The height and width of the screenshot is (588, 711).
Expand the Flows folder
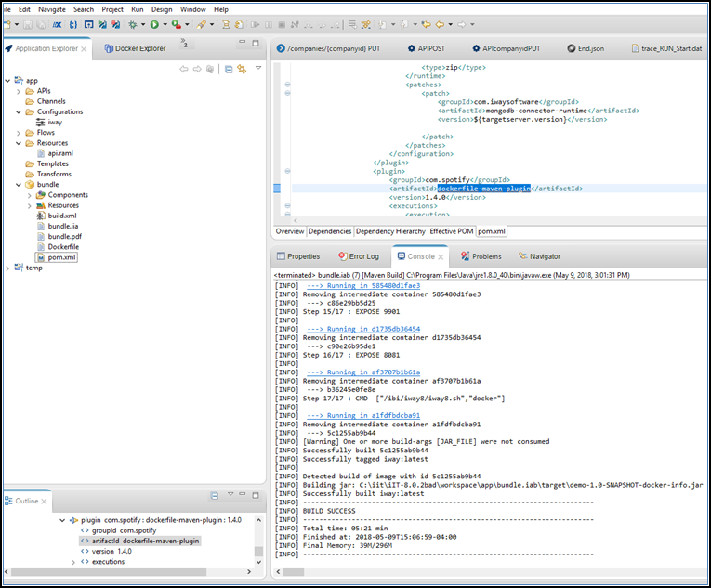tap(19, 133)
